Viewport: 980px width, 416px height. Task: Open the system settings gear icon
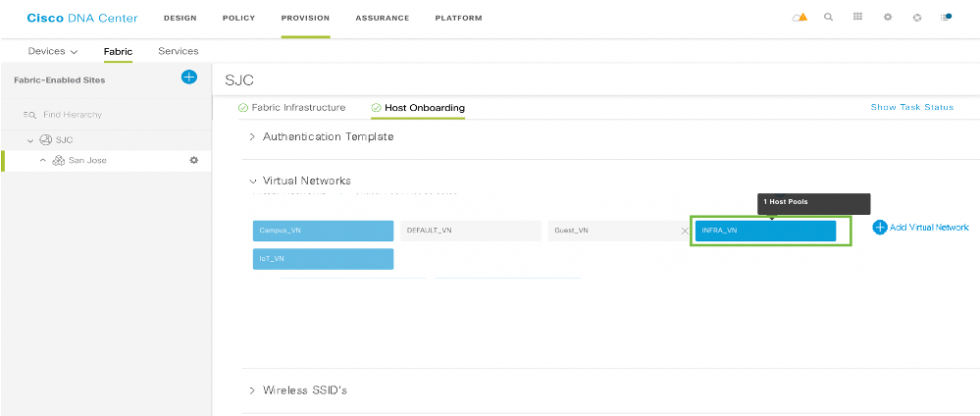click(887, 18)
